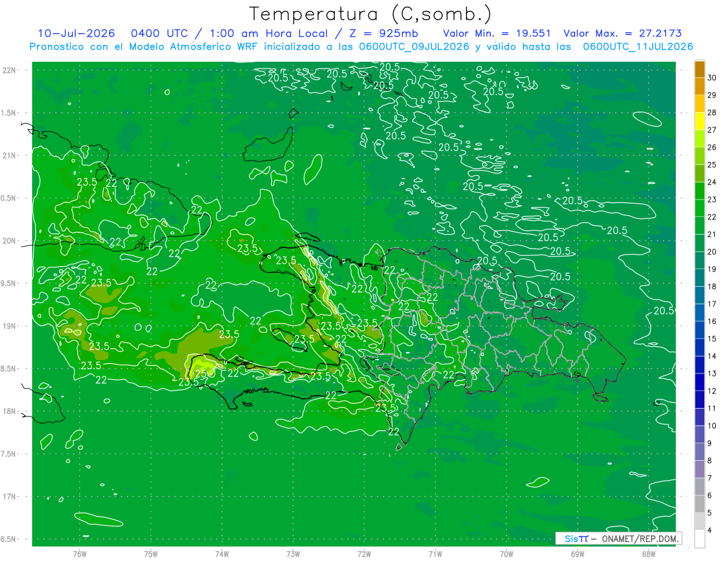Image resolution: width=728 pixels, height=562 pixels.
Task: Click colorbar scale value "28"
Action: click(712, 112)
